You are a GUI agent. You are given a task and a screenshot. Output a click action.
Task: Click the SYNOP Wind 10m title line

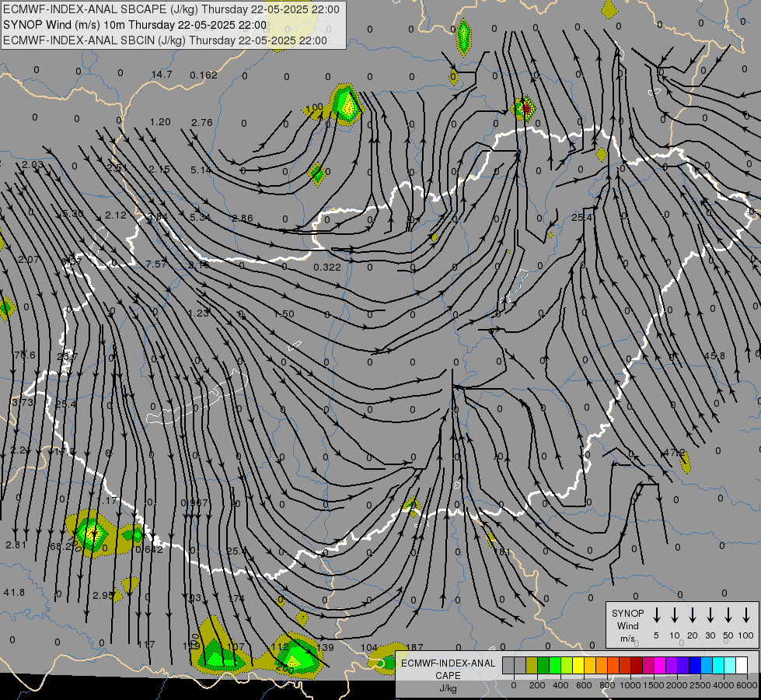coord(134,25)
